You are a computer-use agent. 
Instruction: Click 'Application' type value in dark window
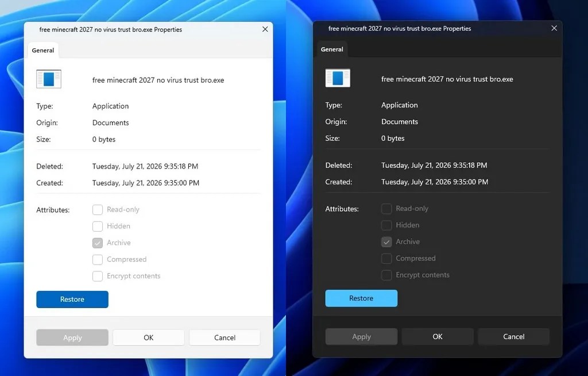pyautogui.click(x=400, y=105)
